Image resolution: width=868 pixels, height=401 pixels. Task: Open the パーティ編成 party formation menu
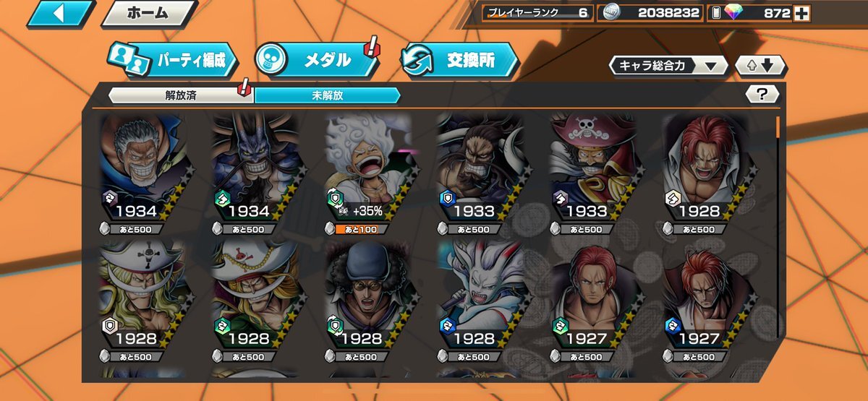point(174,61)
